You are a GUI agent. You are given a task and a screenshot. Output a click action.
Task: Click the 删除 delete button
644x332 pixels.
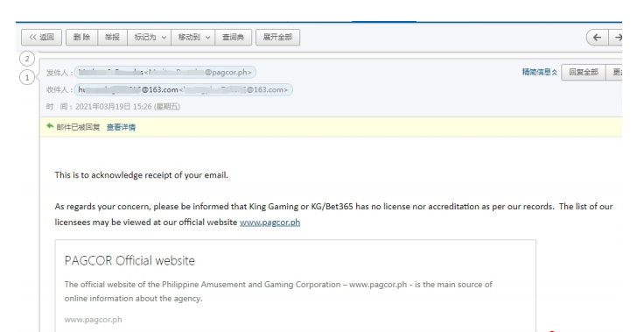click(x=81, y=37)
